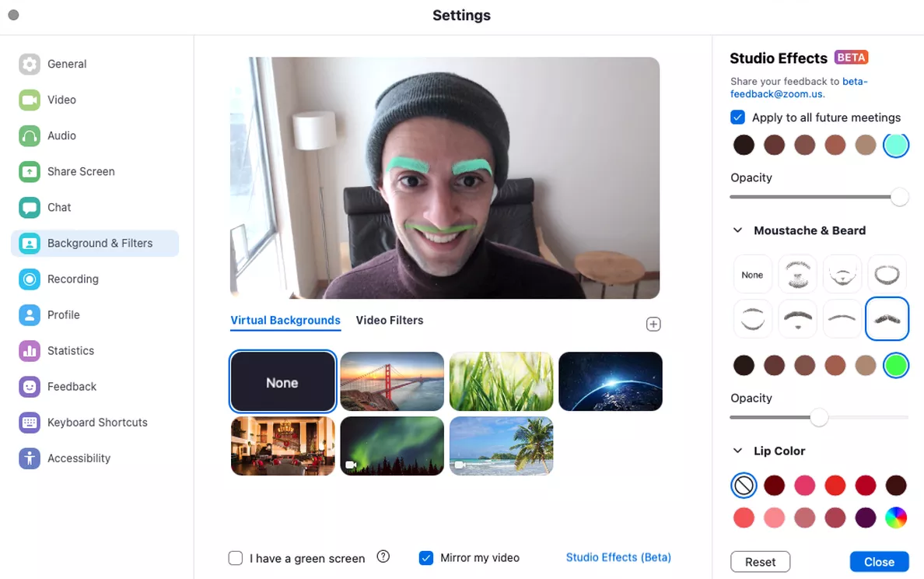Uncheck Apply to all future meetings
The height and width of the screenshot is (579, 924).
coord(737,117)
